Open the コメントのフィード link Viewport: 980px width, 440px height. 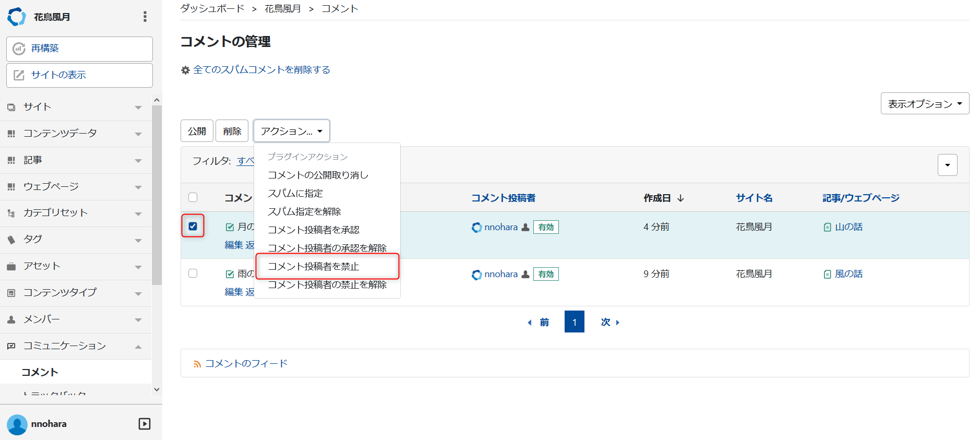pyautogui.click(x=246, y=364)
